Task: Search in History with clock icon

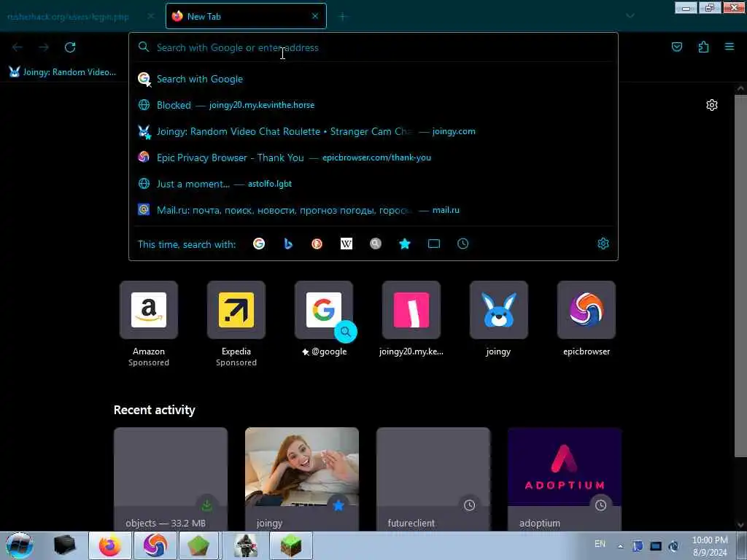Action: (462, 244)
